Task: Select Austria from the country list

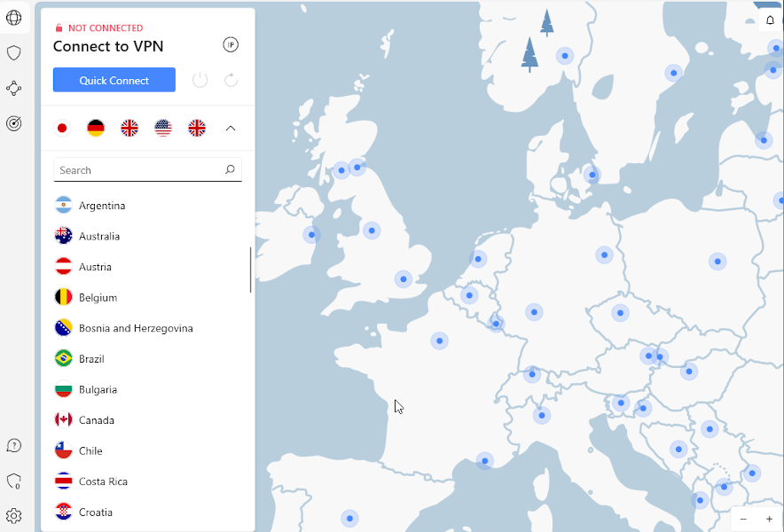Action: (x=95, y=267)
